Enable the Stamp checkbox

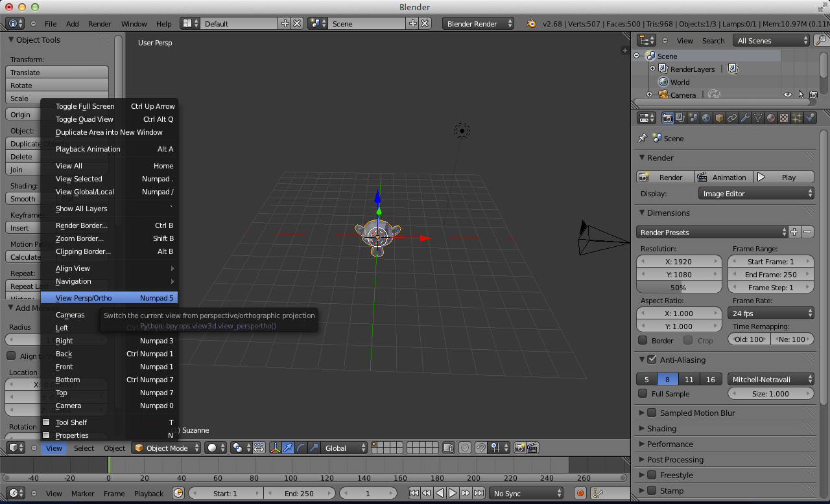tap(652, 490)
